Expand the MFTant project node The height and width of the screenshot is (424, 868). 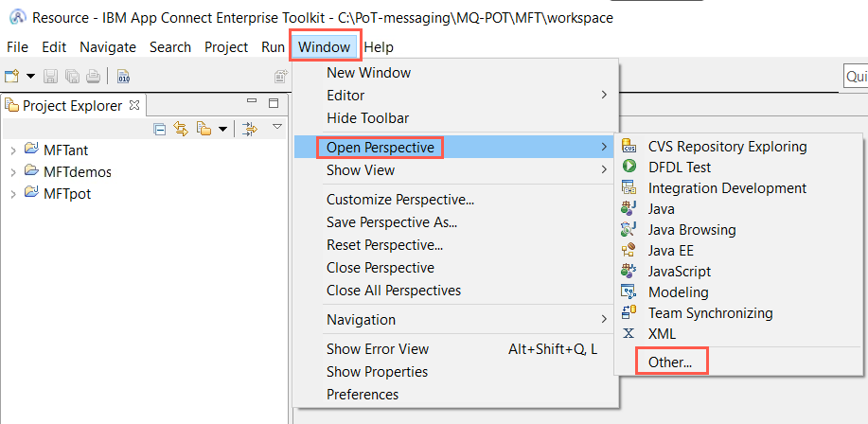pos(14,150)
